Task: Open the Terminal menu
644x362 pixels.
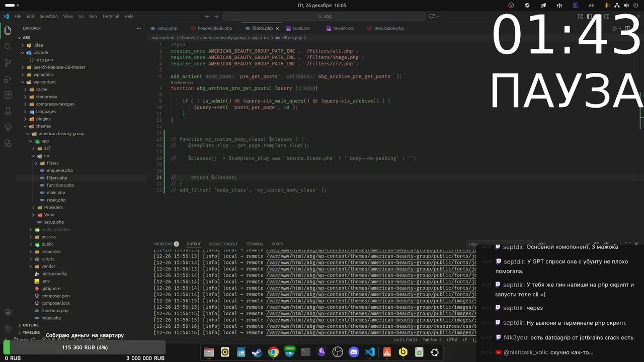Action: tap(111, 16)
